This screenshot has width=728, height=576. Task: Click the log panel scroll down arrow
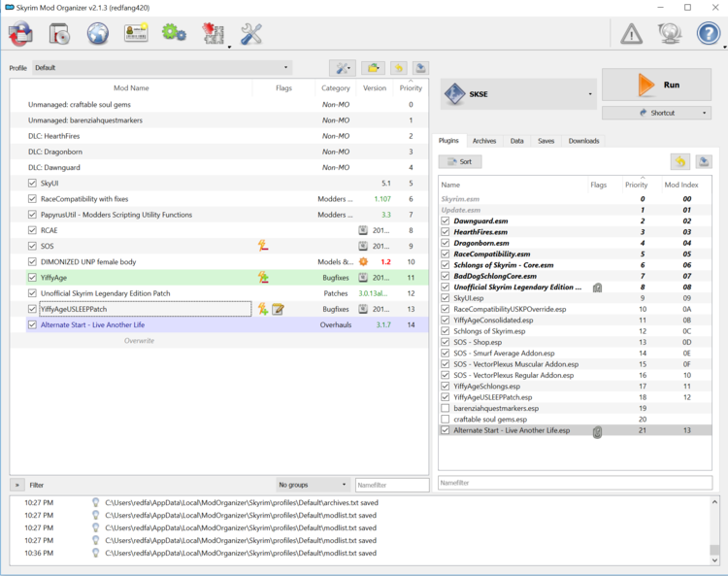point(715,560)
